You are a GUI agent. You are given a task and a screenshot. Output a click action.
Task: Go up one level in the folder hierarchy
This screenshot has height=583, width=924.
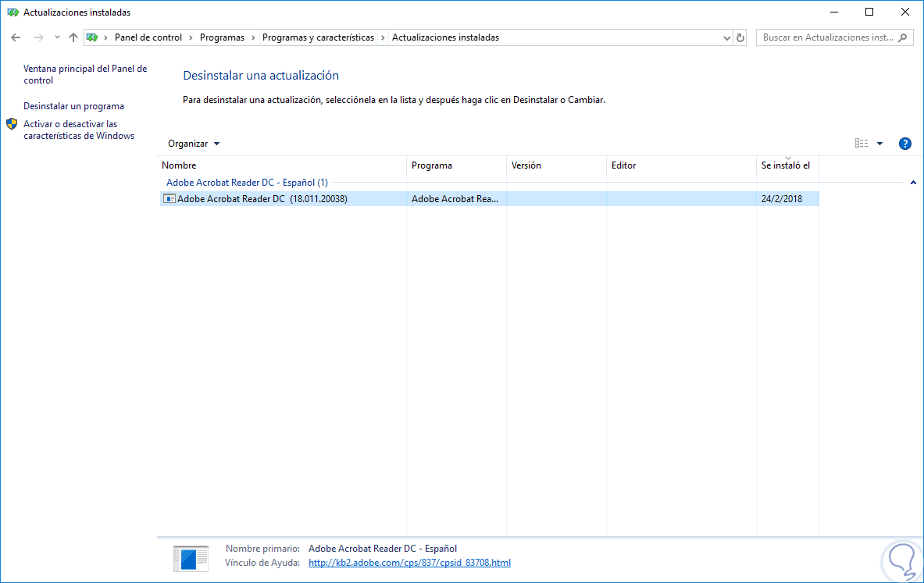[x=73, y=37]
